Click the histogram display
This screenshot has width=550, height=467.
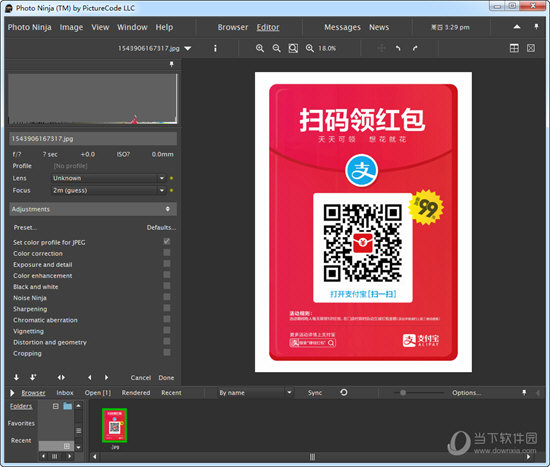[93, 99]
